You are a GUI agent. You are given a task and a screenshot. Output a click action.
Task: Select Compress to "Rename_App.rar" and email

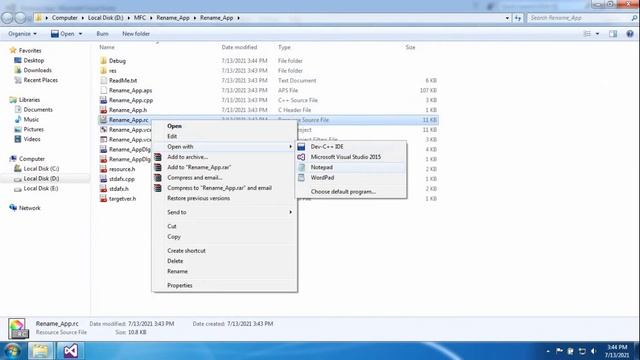pos(219,188)
